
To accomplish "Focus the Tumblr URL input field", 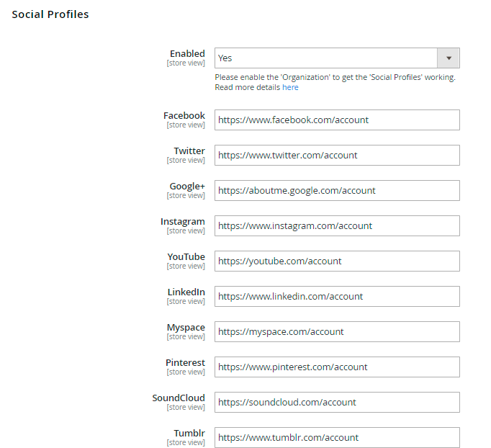I will (337, 438).
